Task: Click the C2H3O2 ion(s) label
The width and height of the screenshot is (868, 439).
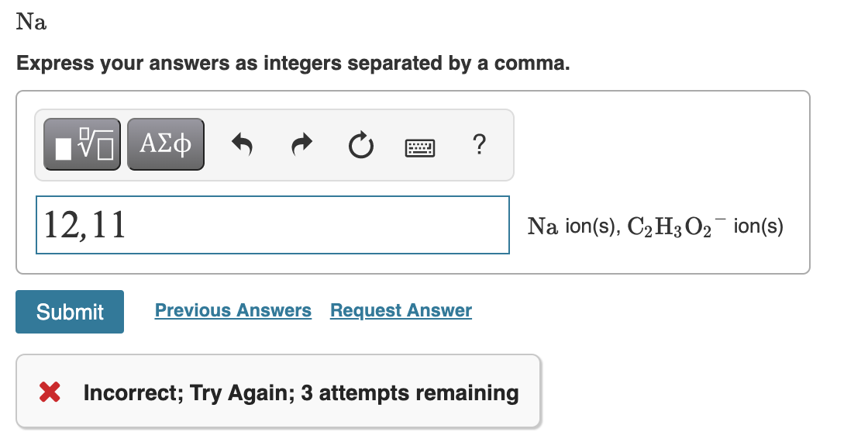Action: click(705, 226)
